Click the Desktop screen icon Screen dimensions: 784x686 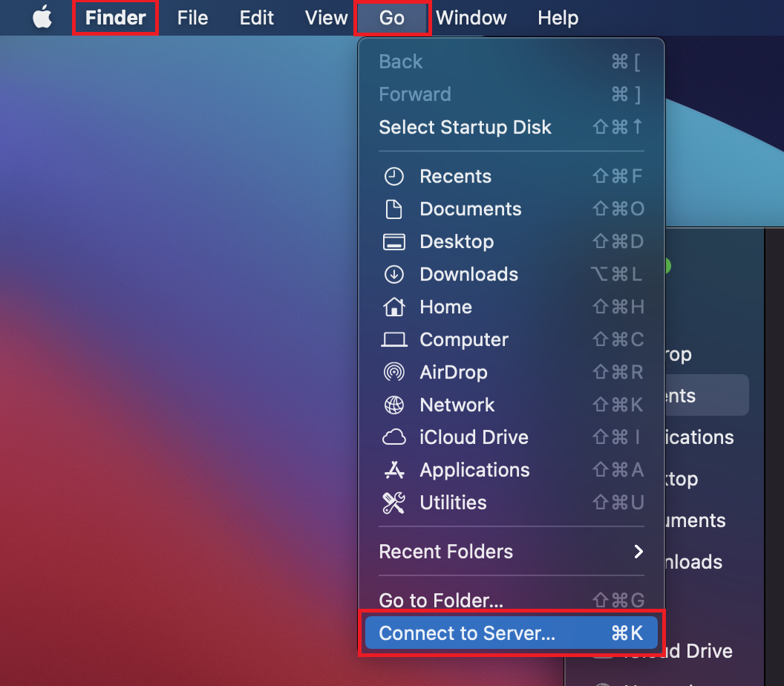click(394, 241)
